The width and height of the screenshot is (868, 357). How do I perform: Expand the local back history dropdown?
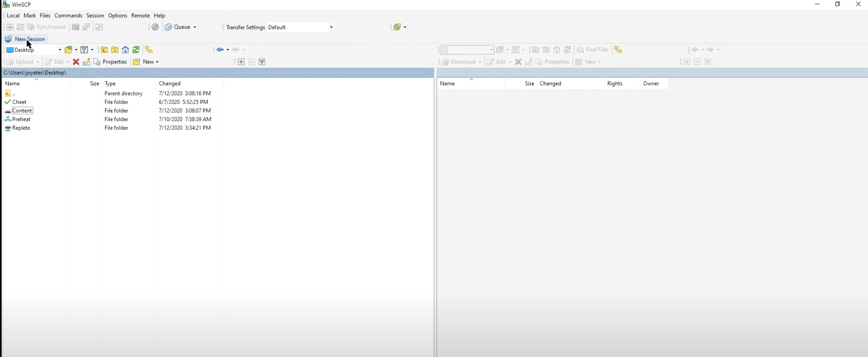point(228,50)
